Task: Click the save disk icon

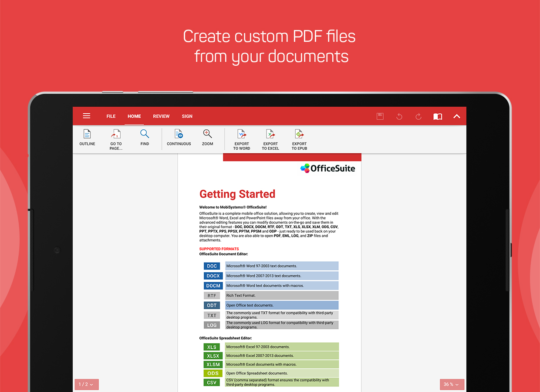Action: point(380,116)
